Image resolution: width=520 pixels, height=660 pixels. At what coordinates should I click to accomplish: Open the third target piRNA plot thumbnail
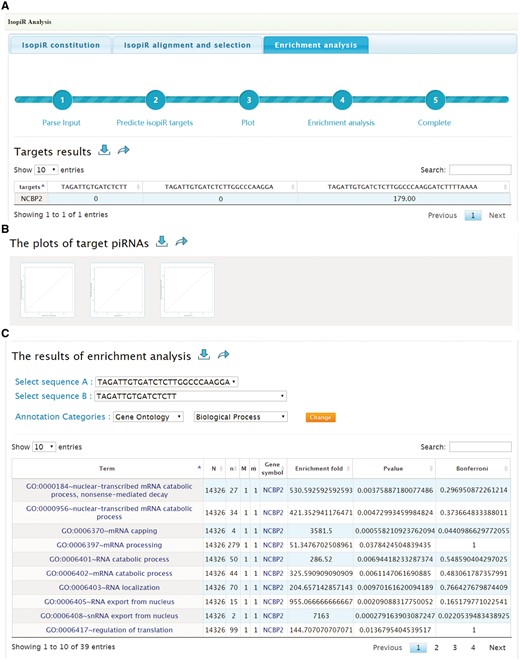pos(187,290)
